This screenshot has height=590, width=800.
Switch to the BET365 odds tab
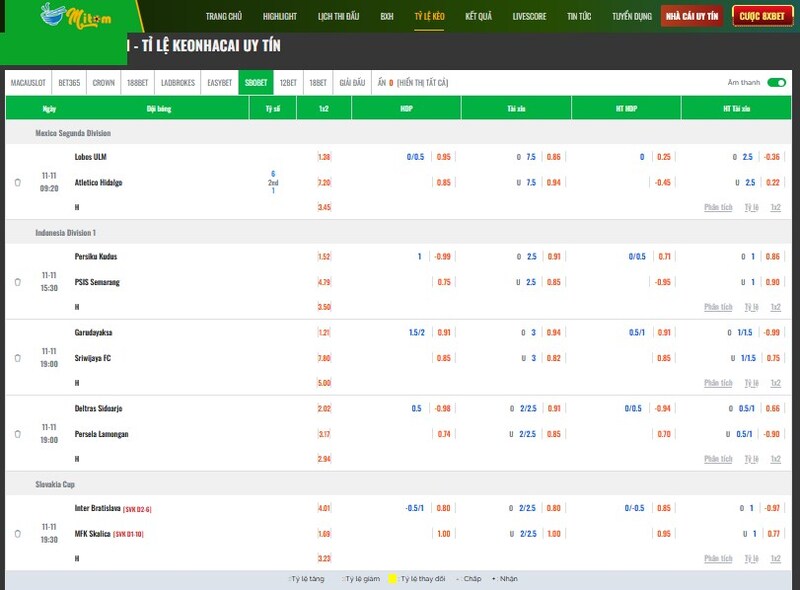click(71, 83)
